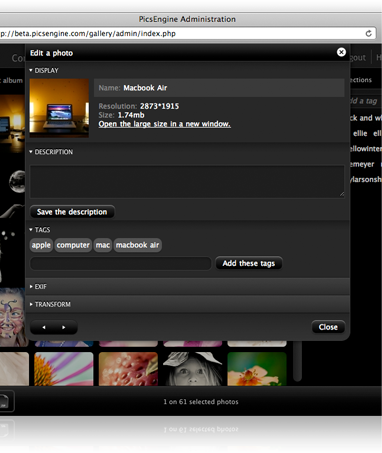Close the Edit a photo dialog with X icon
The image size is (382, 453).
341,52
